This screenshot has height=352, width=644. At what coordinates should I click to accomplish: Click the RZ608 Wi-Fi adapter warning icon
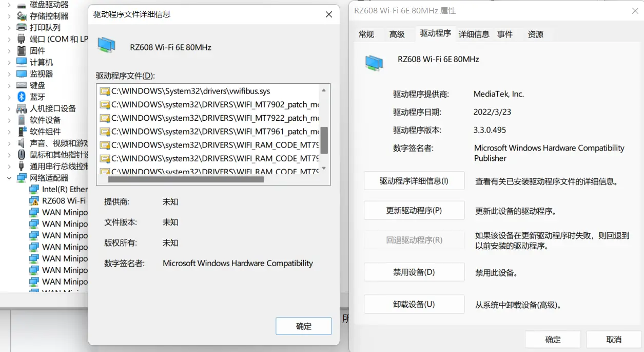coord(34,201)
